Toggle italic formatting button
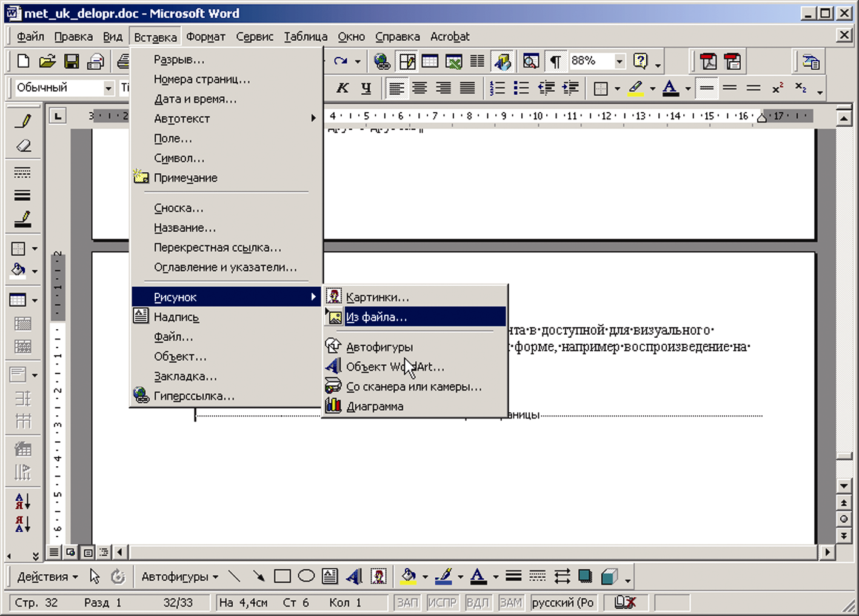This screenshot has height=616, width=859. [343, 89]
